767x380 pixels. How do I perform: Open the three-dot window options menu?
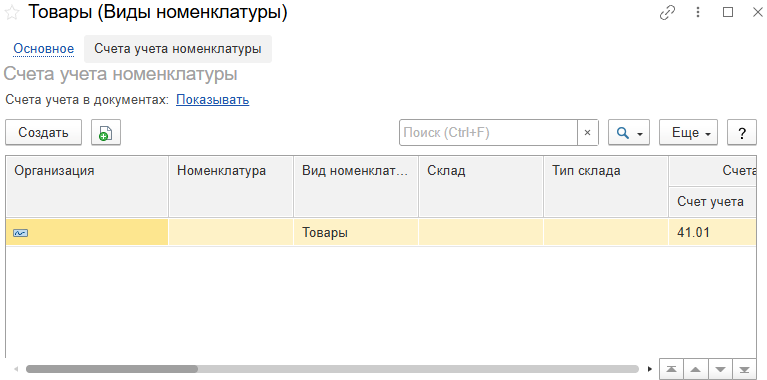[x=698, y=13]
